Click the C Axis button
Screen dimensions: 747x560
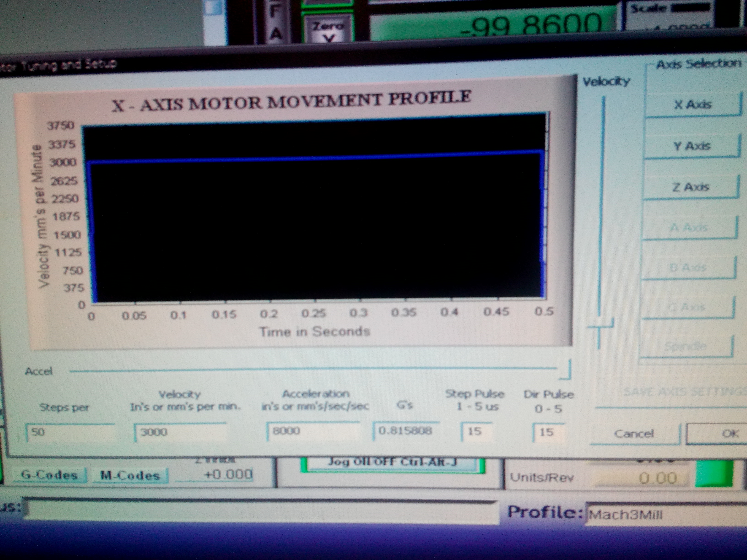coord(687,307)
